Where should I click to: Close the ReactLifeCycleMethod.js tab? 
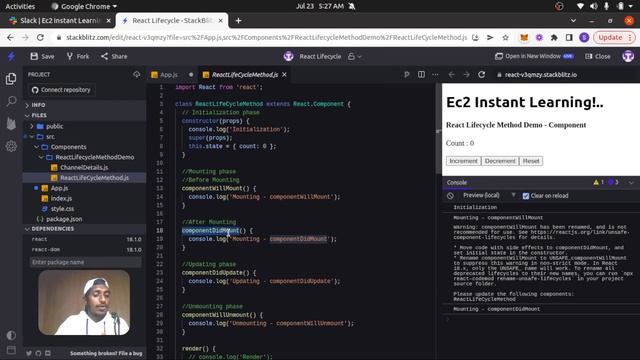pyautogui.click(x=284, y=74)
